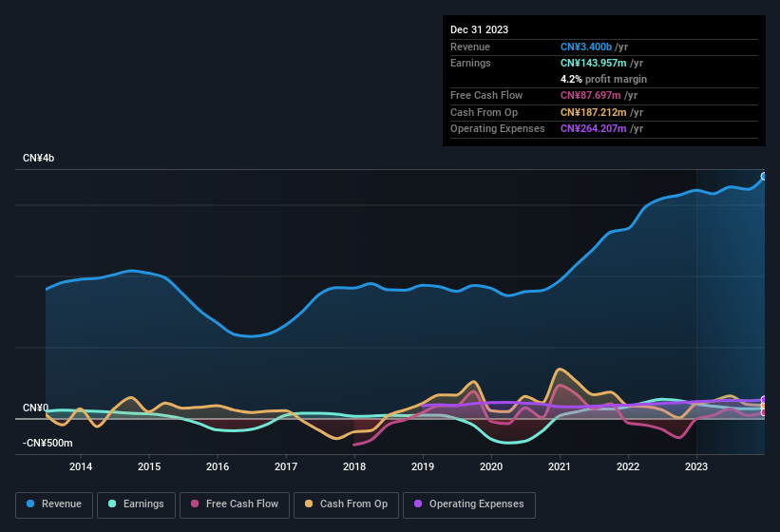Image resolution: width=780 pixels, height=532 pixels.
Task: Toggle the Cash From Op legend series
Action: click(x=345, y=504)
